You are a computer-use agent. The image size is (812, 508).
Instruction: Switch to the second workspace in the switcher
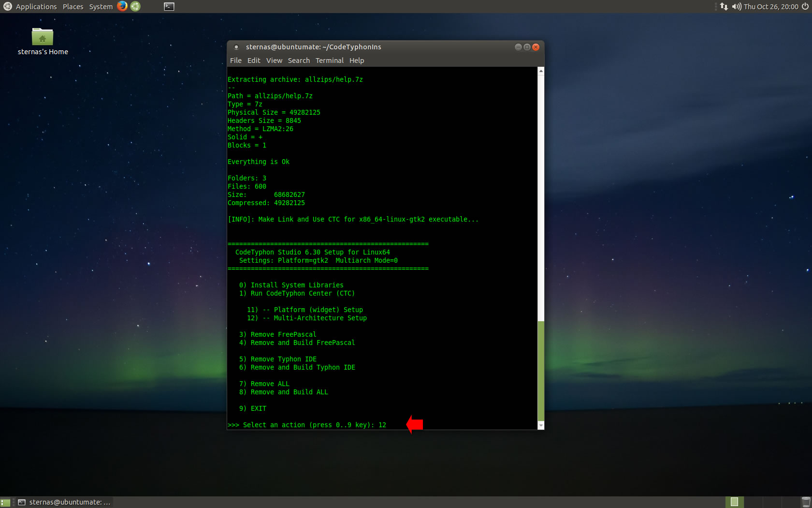tap(753, 502)
